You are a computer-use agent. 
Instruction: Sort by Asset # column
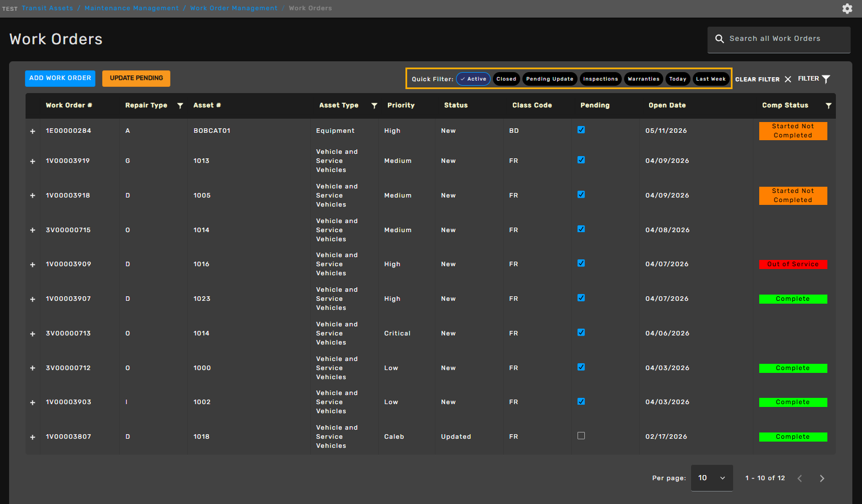[x=207, y=106]
